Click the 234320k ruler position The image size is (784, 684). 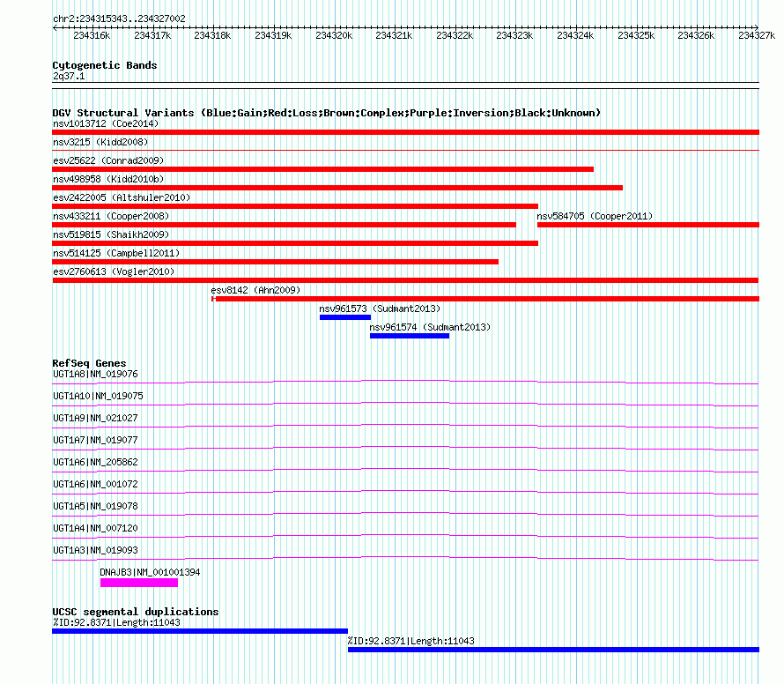click(x=334, y=35)
